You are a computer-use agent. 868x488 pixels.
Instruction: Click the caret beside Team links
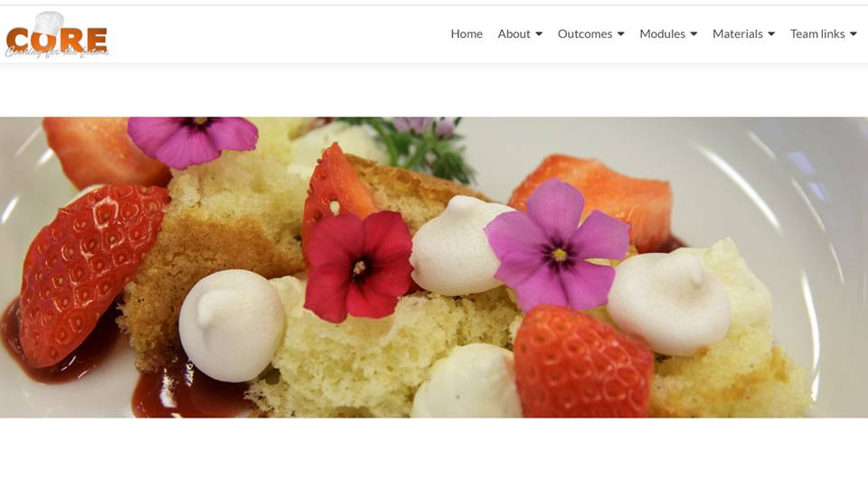click(x=854, y=34)
